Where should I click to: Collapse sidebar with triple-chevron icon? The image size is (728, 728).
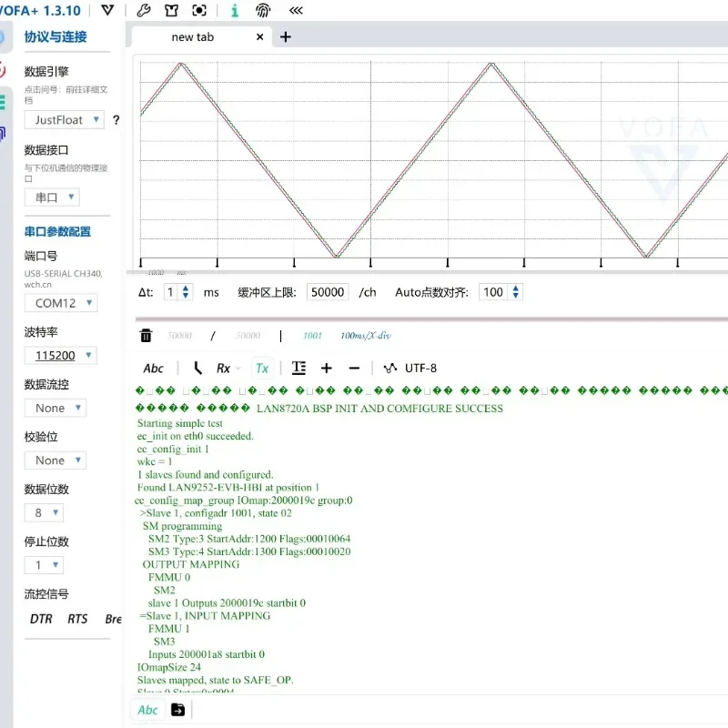[x=296, y=10]
